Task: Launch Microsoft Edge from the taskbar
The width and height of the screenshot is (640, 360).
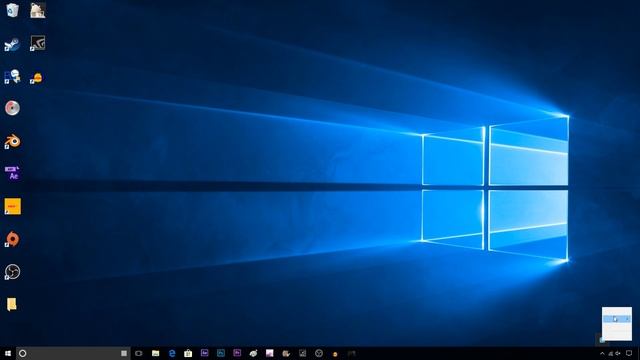Action: pos(172,353)
